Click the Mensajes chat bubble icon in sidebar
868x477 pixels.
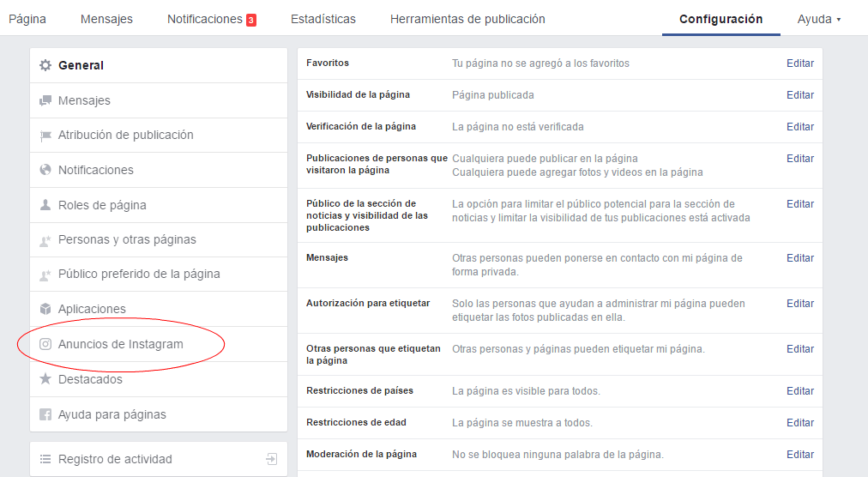click(45, 100)
